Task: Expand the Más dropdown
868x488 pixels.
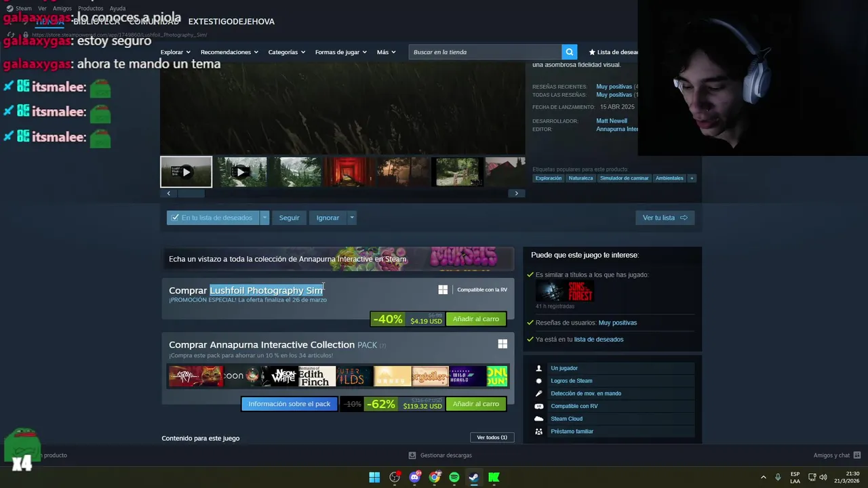Action: [386, 52]
